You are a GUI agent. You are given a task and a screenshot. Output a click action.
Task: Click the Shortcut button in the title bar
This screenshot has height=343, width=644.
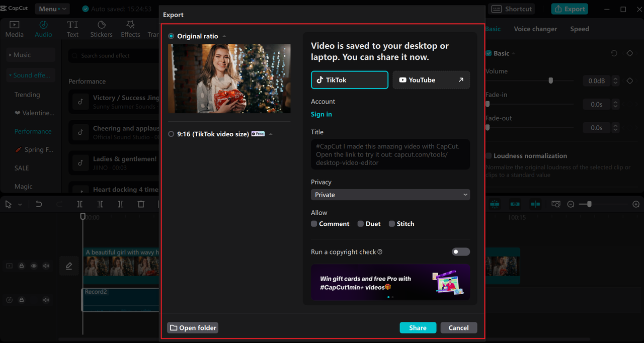511,9
